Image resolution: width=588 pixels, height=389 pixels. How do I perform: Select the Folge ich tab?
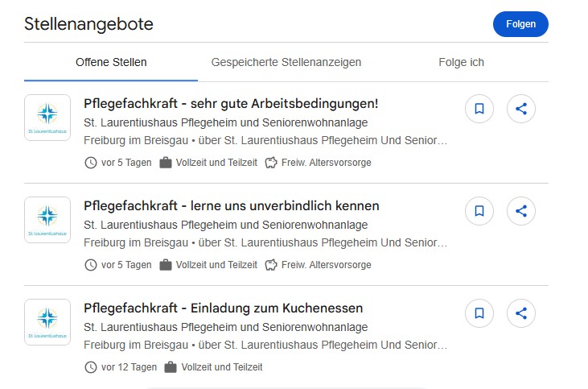(x=461, y=62)
